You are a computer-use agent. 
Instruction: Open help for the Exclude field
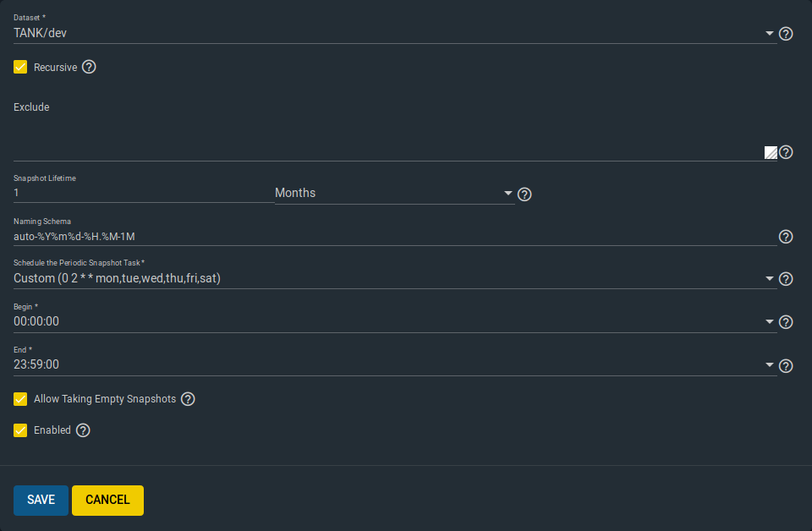[786, 152]
